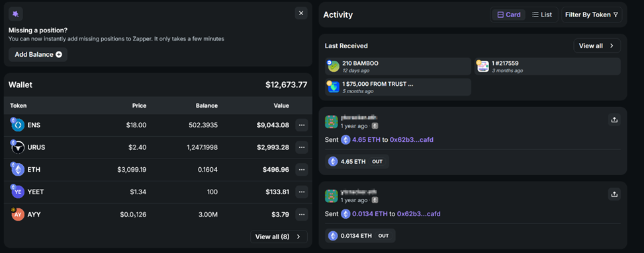The width and height of the screenshot is (644, 253).
Task: Open 0x62b3...cafd address in 4.65 ETH card
Action: pos(412,140)
